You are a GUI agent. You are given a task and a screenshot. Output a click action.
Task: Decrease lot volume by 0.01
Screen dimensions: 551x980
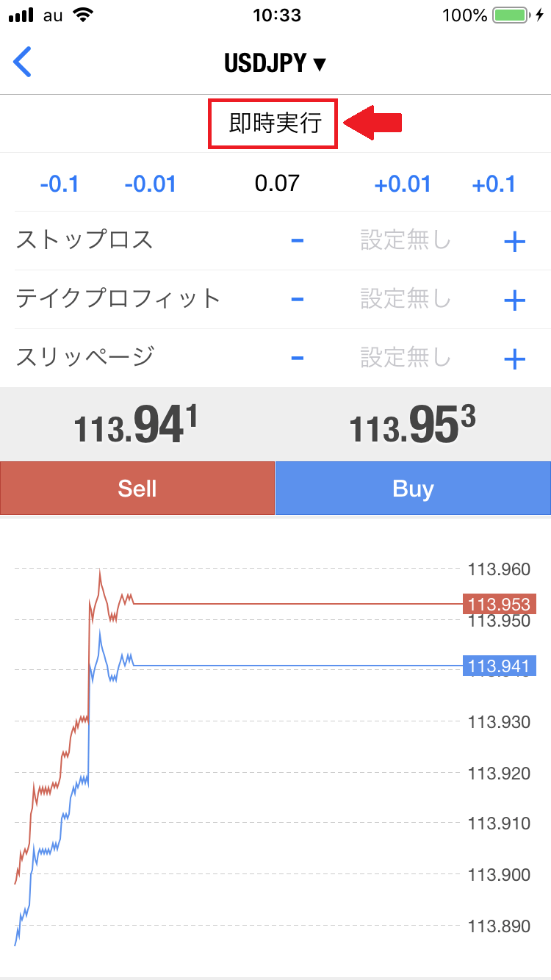pyautogui.click(x=151, y=183)
